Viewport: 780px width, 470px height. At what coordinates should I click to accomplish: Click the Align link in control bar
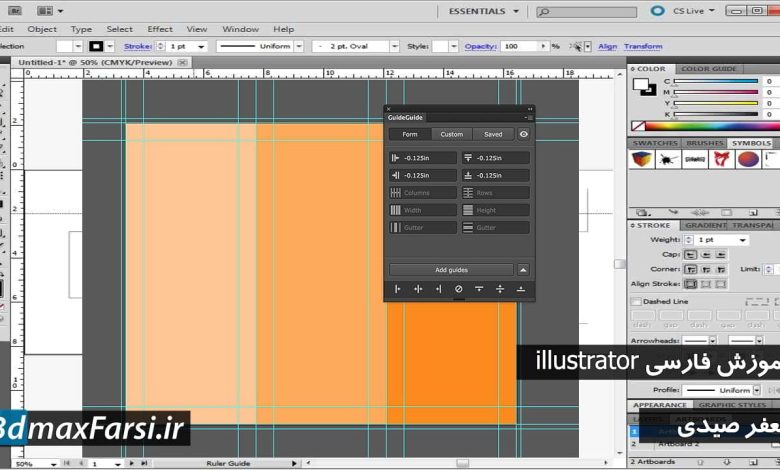tap(607, 46)
